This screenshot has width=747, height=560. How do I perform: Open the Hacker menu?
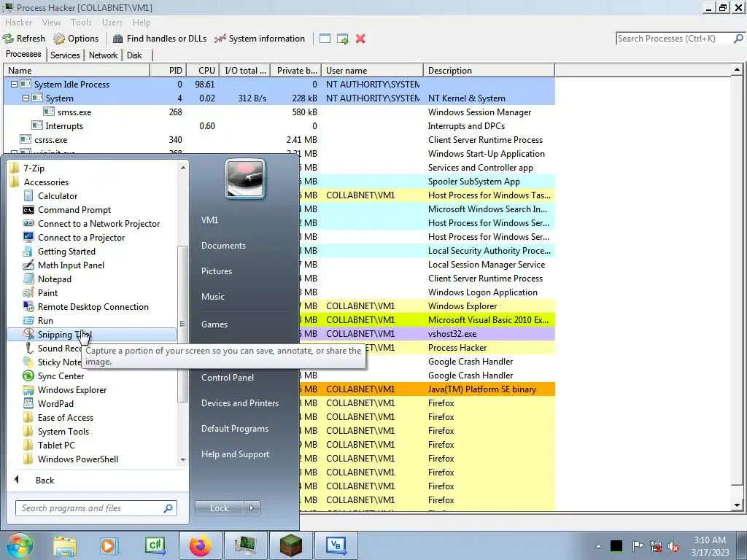pos(18,23)
